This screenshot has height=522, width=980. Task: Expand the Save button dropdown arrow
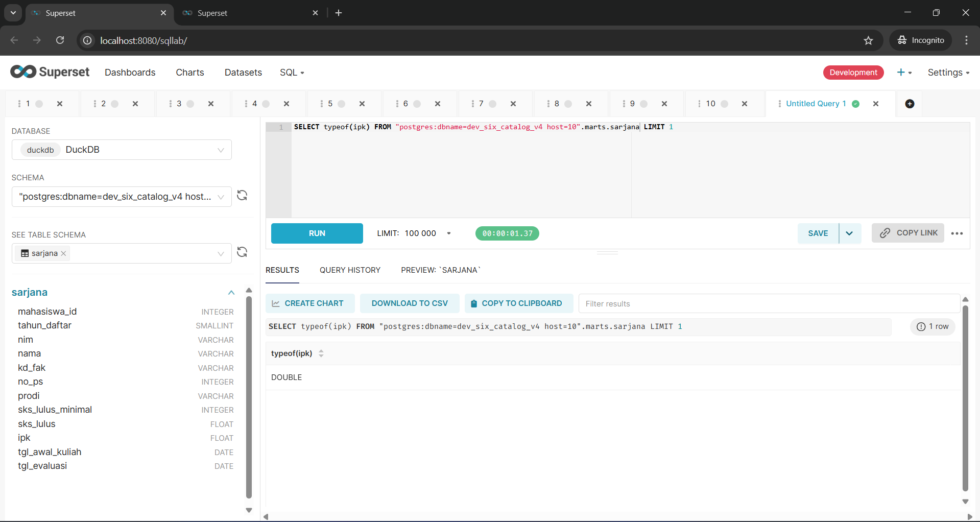pos(850,233)
